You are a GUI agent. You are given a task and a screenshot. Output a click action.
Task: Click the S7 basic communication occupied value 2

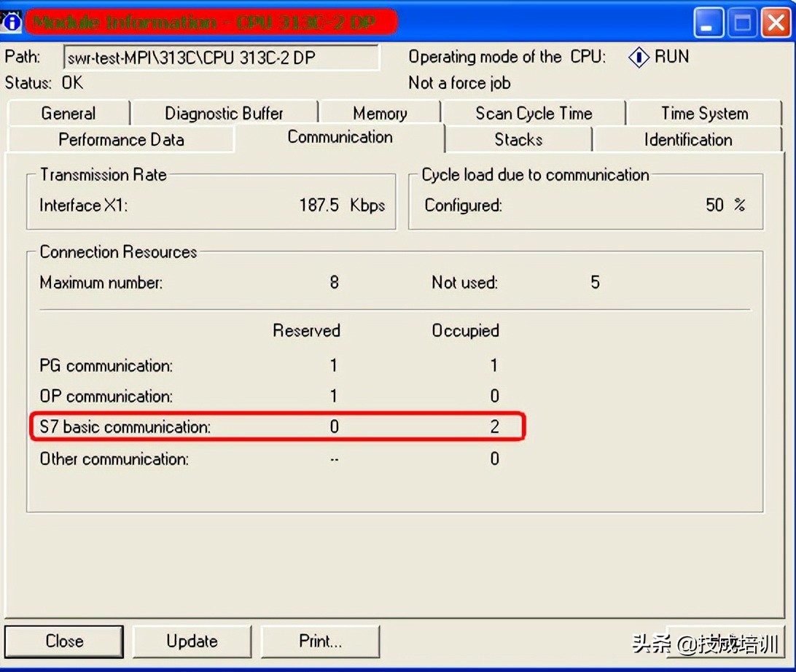coord(494,427)
